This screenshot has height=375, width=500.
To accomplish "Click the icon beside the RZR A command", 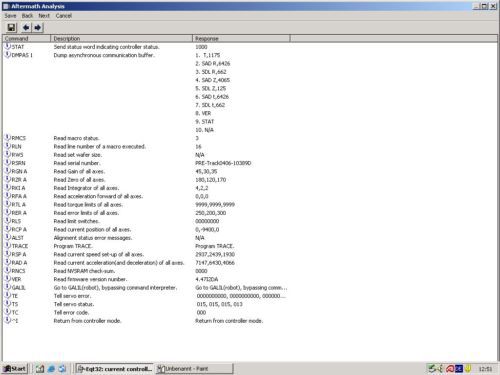I will [7, 179].
